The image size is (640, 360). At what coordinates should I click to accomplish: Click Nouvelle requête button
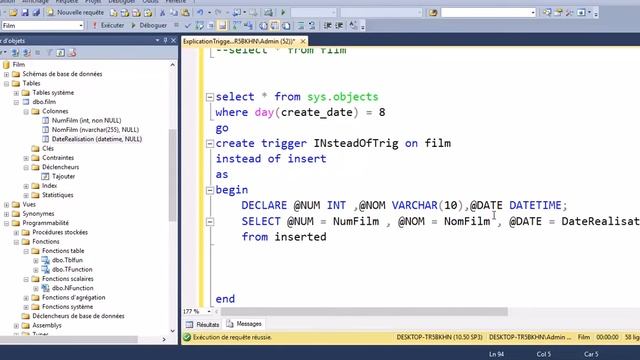(75, 13)
